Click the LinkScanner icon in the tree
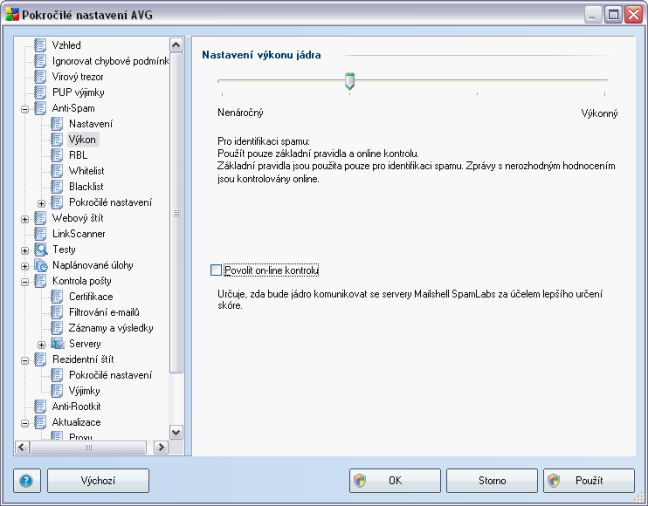The width and height of the screenshot is (648, 506). click(40, 234)
